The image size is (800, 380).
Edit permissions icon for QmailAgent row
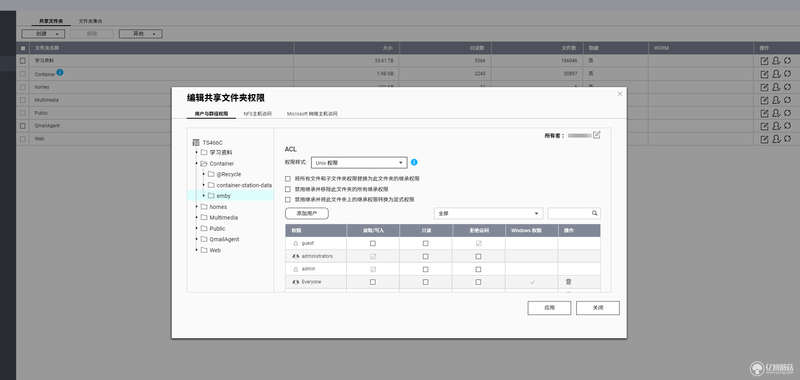[776, 126]
